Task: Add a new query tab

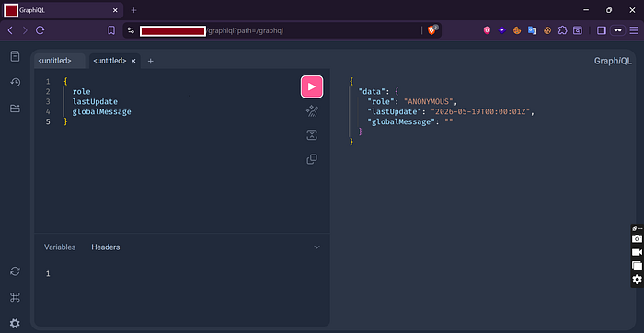Action: pos(150,62)
